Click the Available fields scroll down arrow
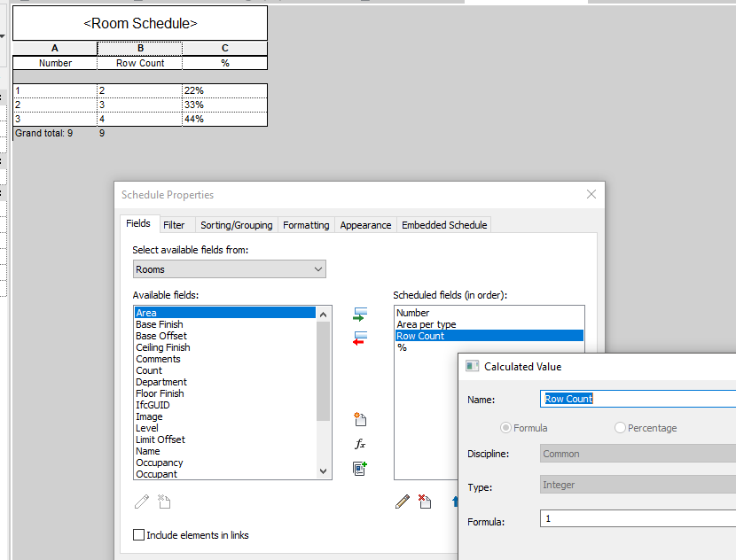 click(323, 471)
